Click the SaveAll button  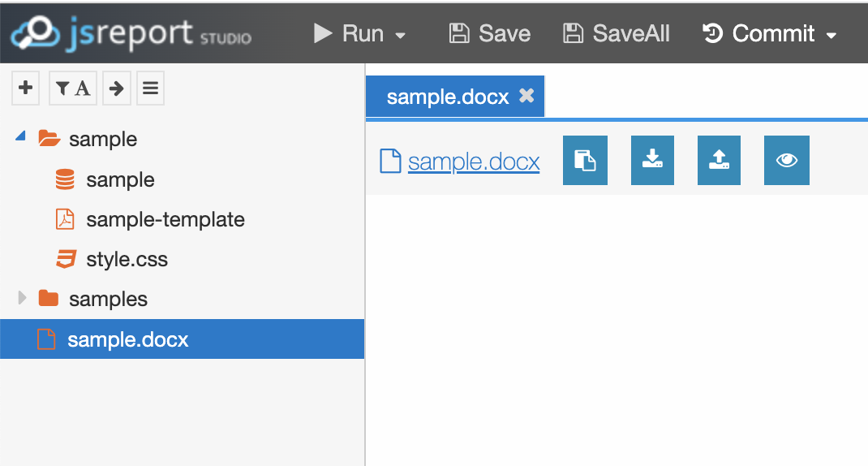pyautogui.click(x=617, y=33)
